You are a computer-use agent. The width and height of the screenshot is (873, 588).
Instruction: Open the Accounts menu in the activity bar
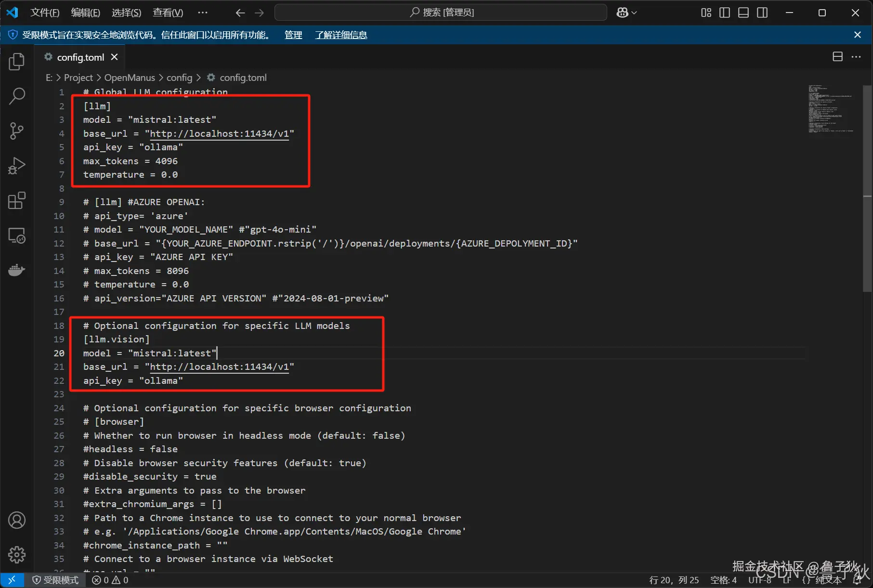(x=17, y=520)
